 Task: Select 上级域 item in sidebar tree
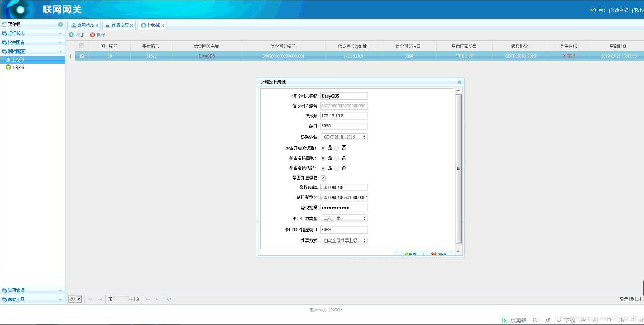click(x=33, y=60)
